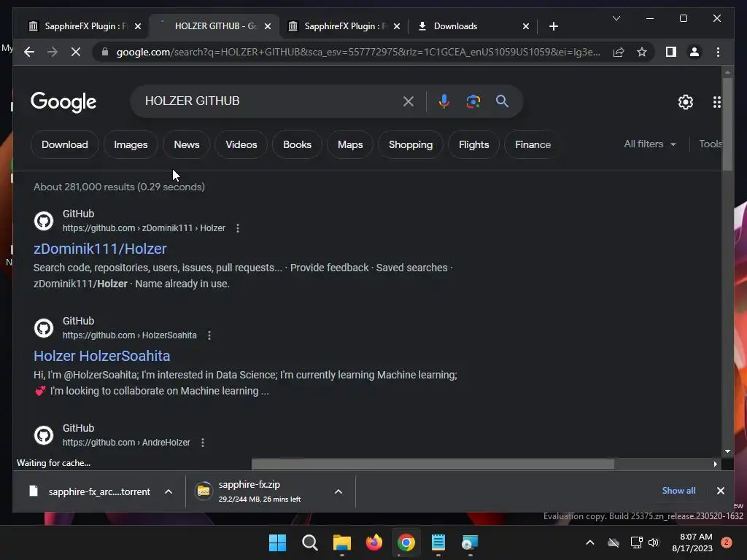This screenshot has width=747, height=560.
Task: Click Show all downloads
Action: 678,491
